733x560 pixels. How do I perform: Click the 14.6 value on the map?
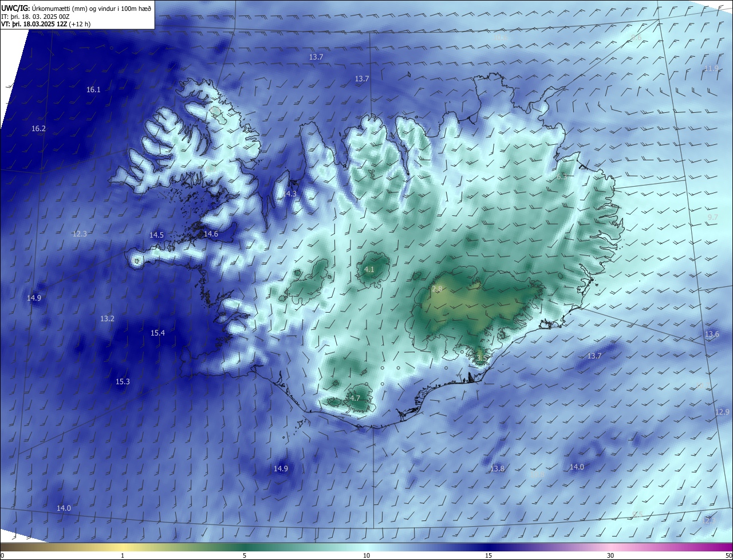[211, 234]
